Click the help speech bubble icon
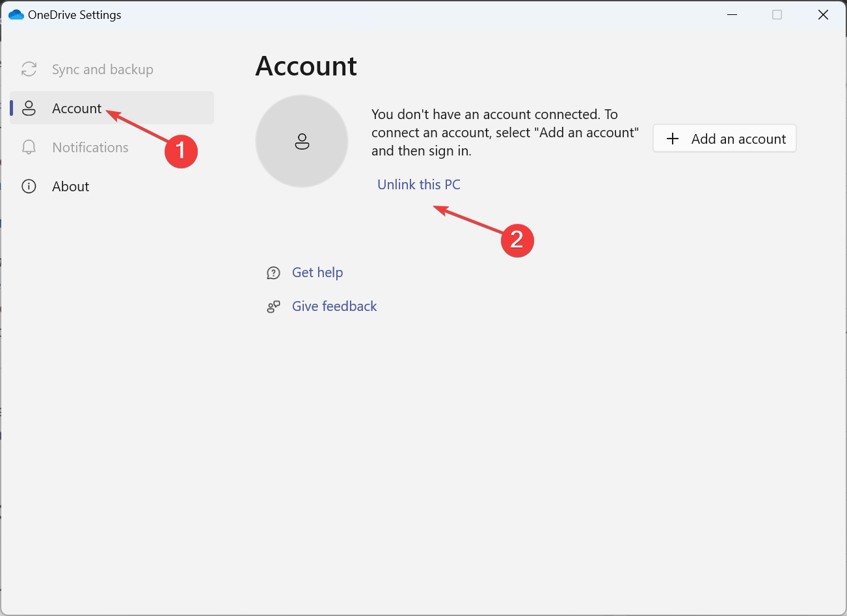This screenshot has width=847, height=616. click(x=273, y=273)
